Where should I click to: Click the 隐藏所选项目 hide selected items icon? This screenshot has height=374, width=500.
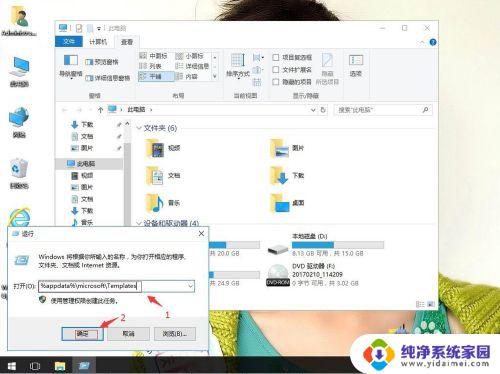point(327,68)
